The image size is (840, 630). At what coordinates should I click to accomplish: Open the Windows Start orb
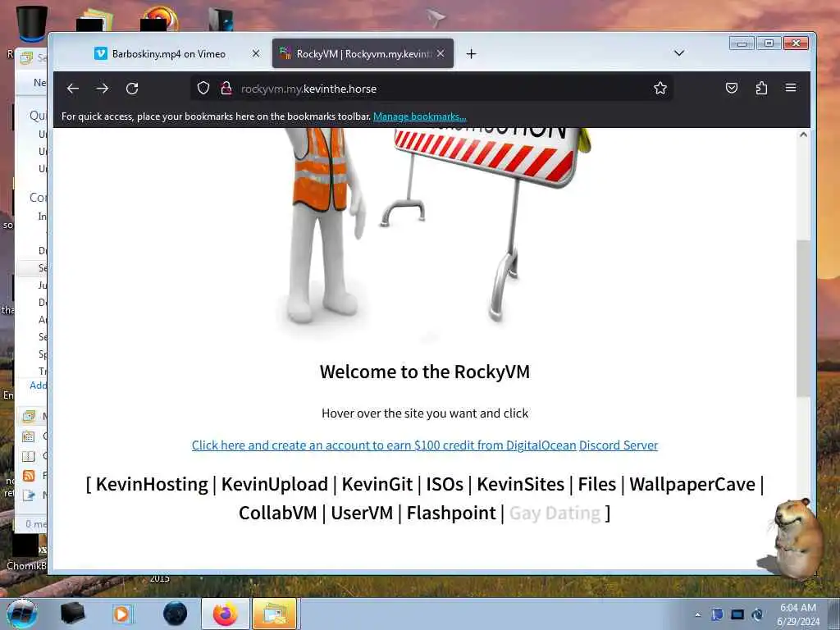tap(22, 614)
